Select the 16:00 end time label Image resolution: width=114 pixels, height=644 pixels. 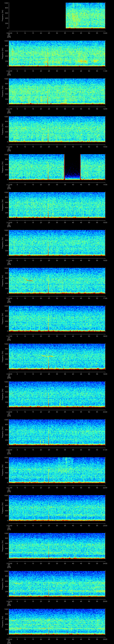[x=105, y=260]
